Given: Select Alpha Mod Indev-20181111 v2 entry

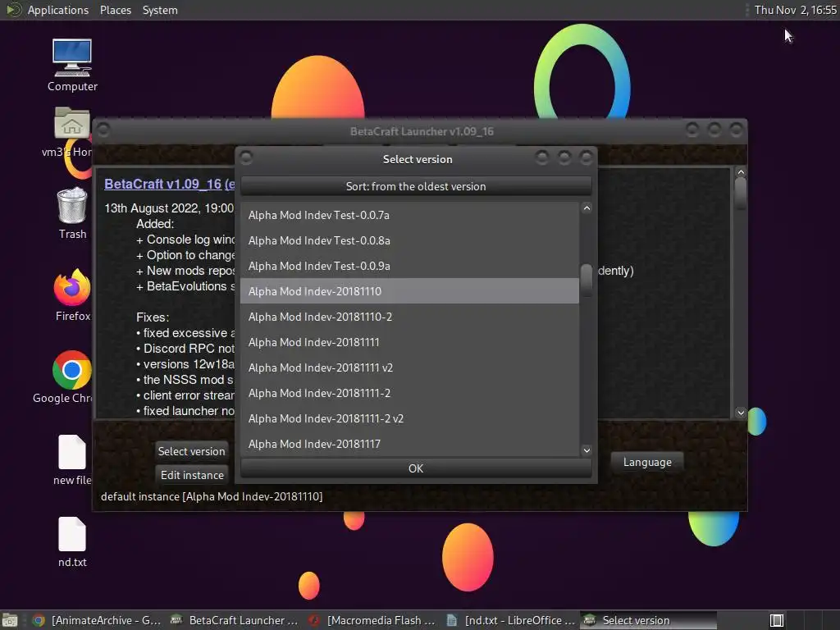Looking at the screenshot, I should [x=409, y=367].
